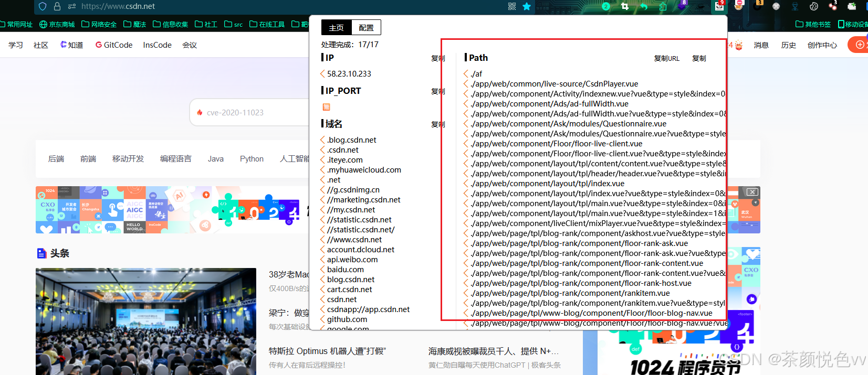Image resolution: width=868 pixels, height=375 pixels.
Task: Toggle the blue bookmark star
Action: pos(527,6)
